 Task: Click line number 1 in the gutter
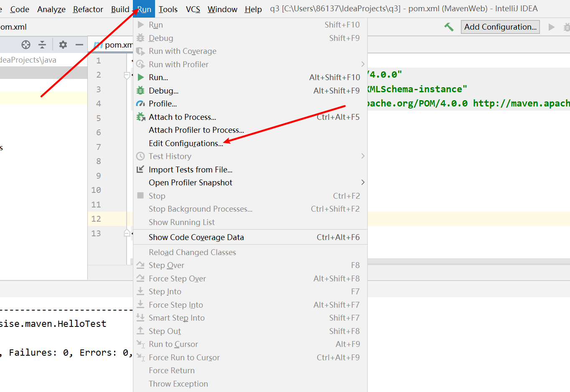tap(99, 61)
